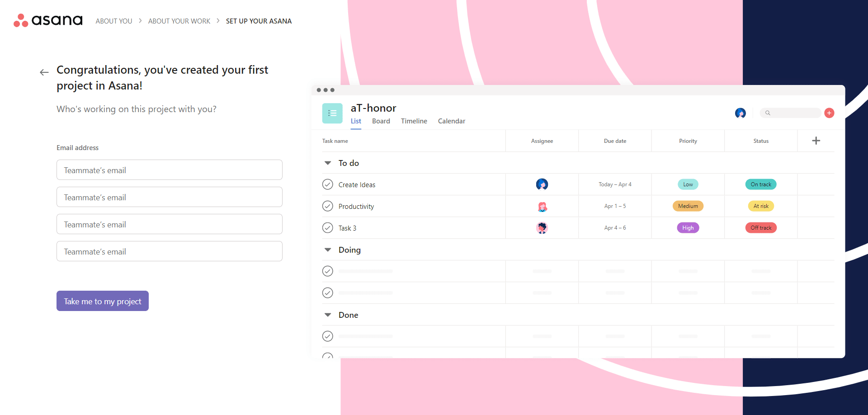Image resolution: width=868 pixels, height=415 pixels.
Task: Click the Create Ideas assignee avatar
Action: tap(542, 184)
